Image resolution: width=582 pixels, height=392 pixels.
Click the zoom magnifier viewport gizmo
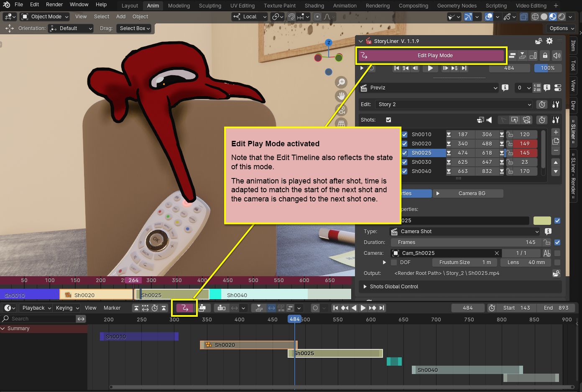(342, 82)
